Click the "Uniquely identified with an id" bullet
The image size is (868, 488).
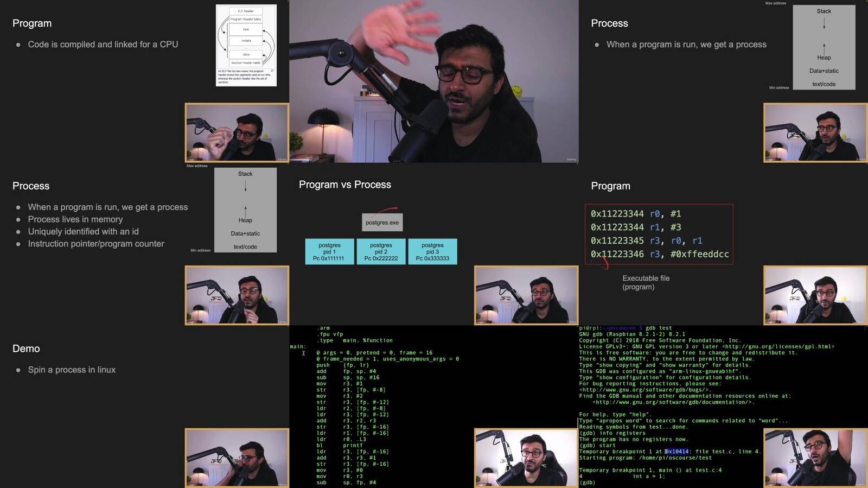click(83, 232)
